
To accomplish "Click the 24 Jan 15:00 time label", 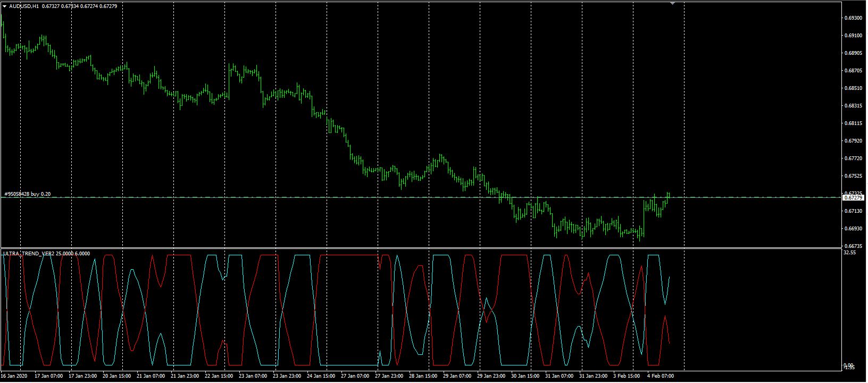I will 321,376.
